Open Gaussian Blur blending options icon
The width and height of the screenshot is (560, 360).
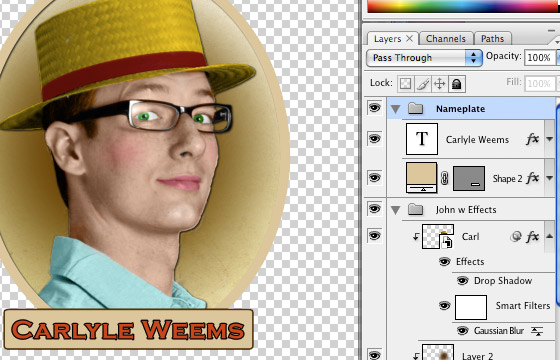pos(536,331)
